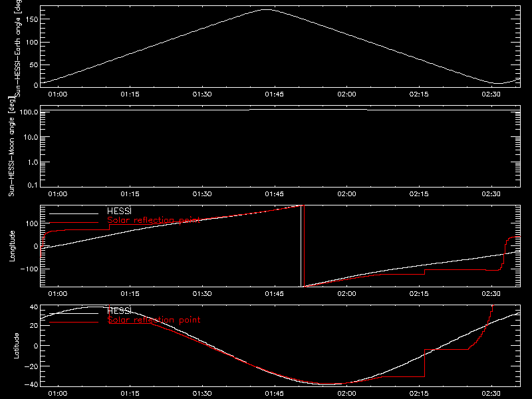532x399 pixels.
Task: Click 01:00 under the Latitude plot
Action: (x=58, y=394)
